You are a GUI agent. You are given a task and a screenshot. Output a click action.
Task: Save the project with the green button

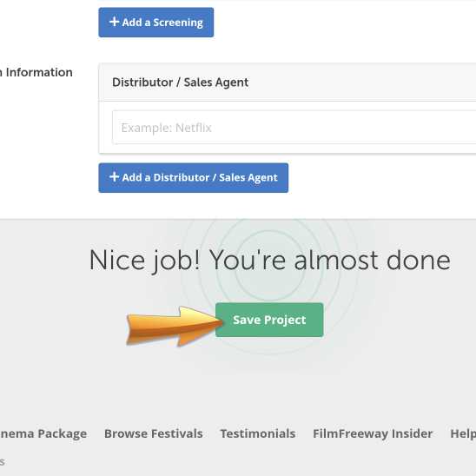pos(269,320)
